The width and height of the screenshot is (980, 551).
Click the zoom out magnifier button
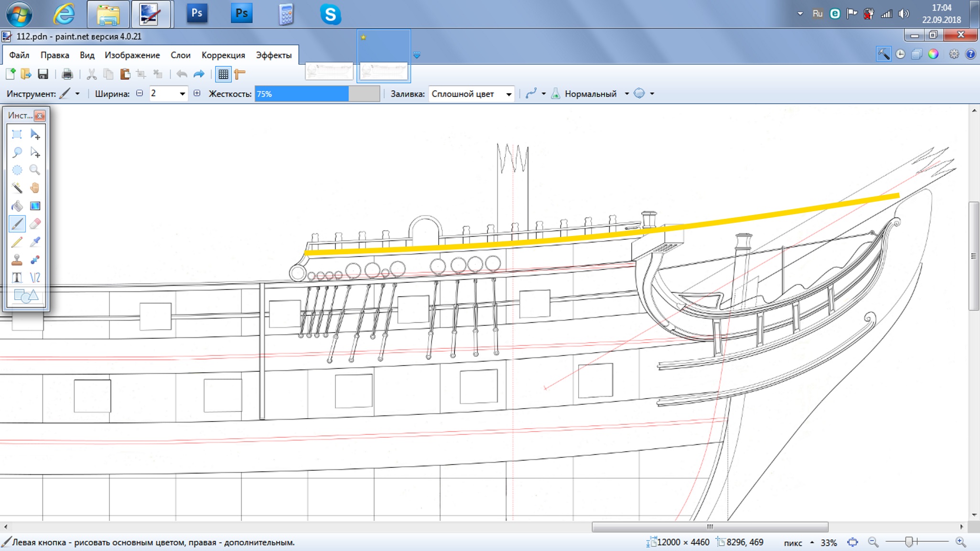tap(873, 542)
